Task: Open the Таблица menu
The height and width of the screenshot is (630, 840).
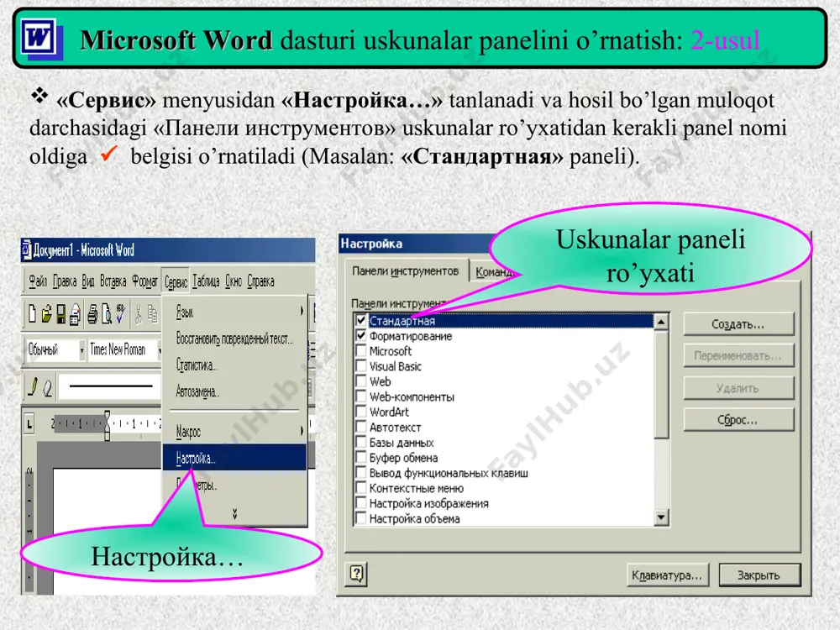Action: click(x=206, y=281)
